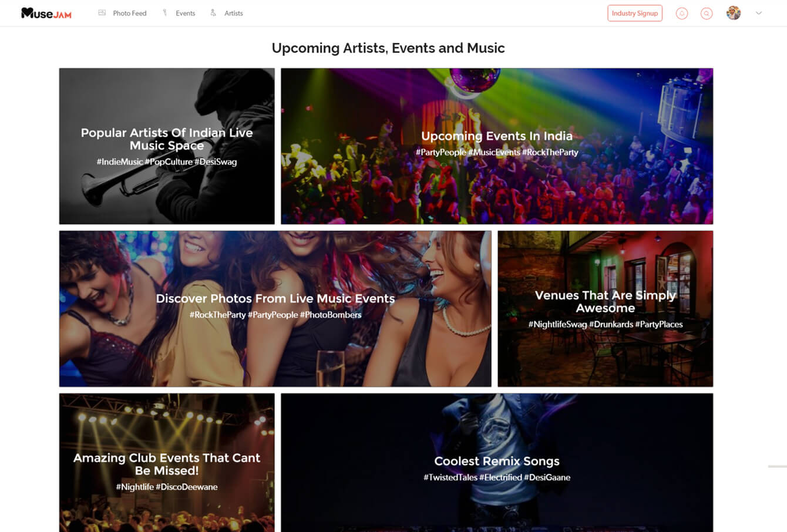
Task: Open the Events menu item
Action: pos(185,13)
